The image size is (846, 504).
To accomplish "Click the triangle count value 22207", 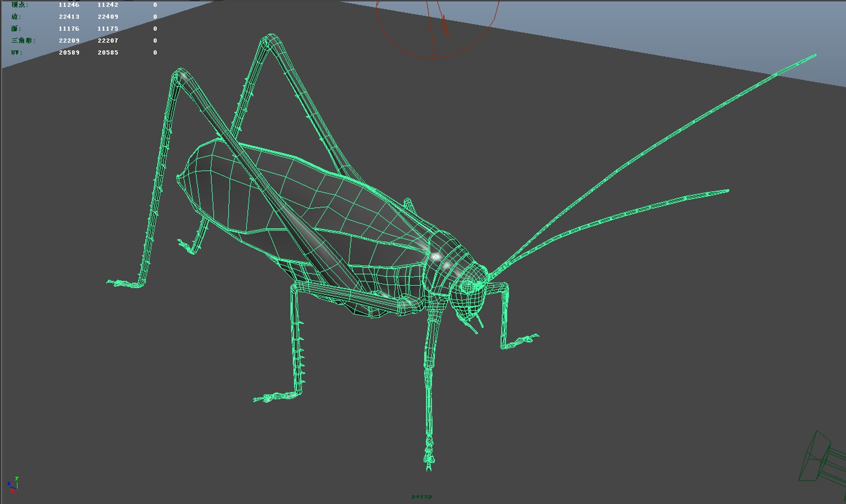I will pyautogui.click(x=108, y=41).
